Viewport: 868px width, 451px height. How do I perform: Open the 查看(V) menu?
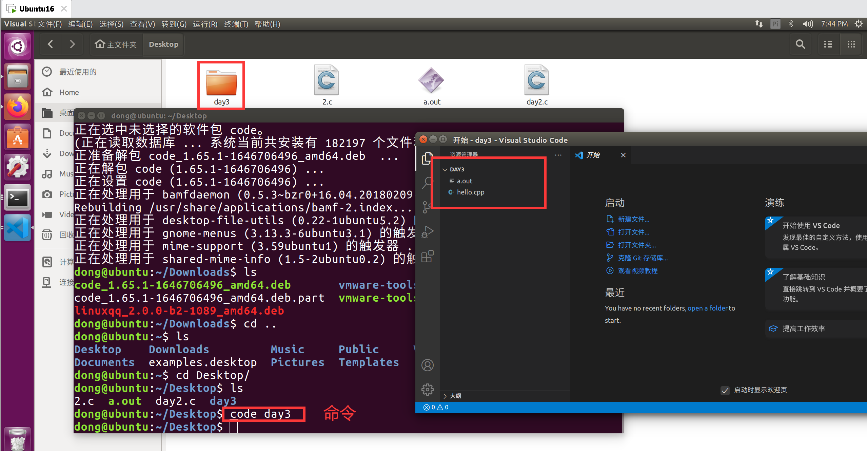click(x=142, y=24)
